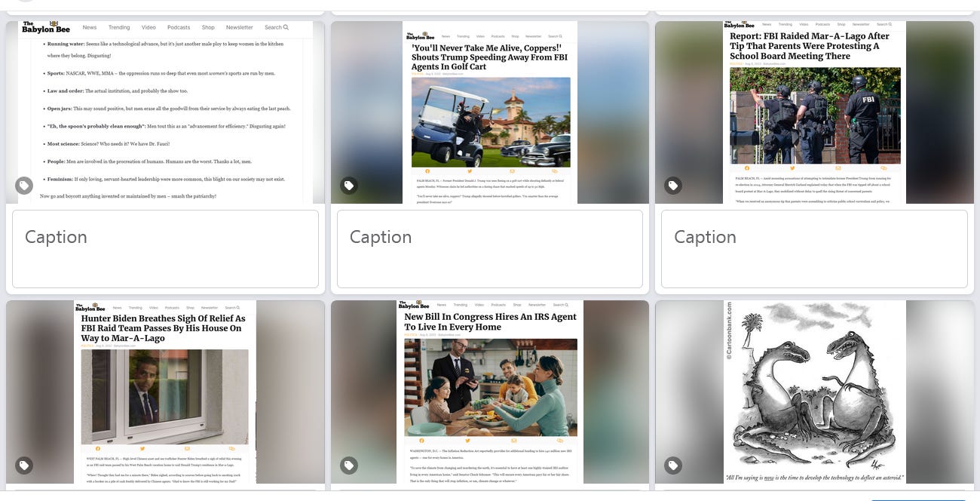Open the FBI Raided Mar-A-Lago report thumbnail
This screenshot has width=980, height=501.
click(814, 112)
